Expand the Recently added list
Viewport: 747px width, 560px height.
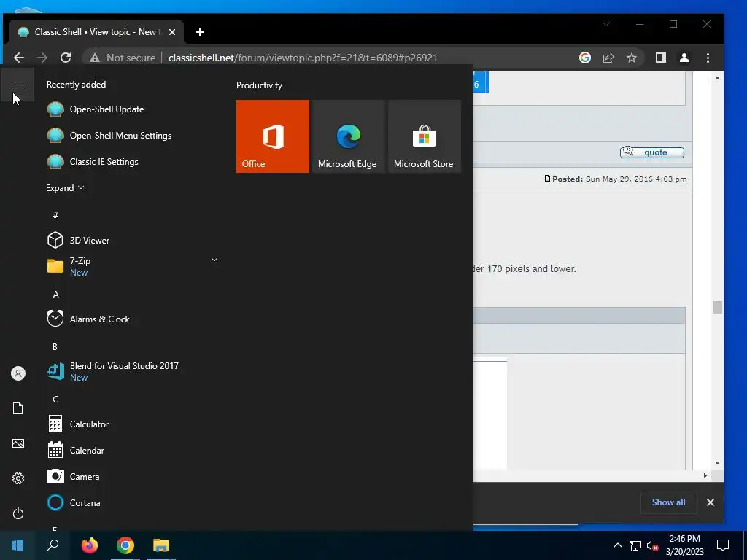point(65,188)
